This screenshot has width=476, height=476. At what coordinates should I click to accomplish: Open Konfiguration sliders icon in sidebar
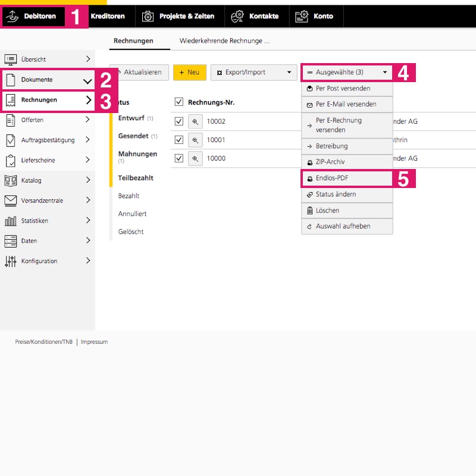pos(11,261)
